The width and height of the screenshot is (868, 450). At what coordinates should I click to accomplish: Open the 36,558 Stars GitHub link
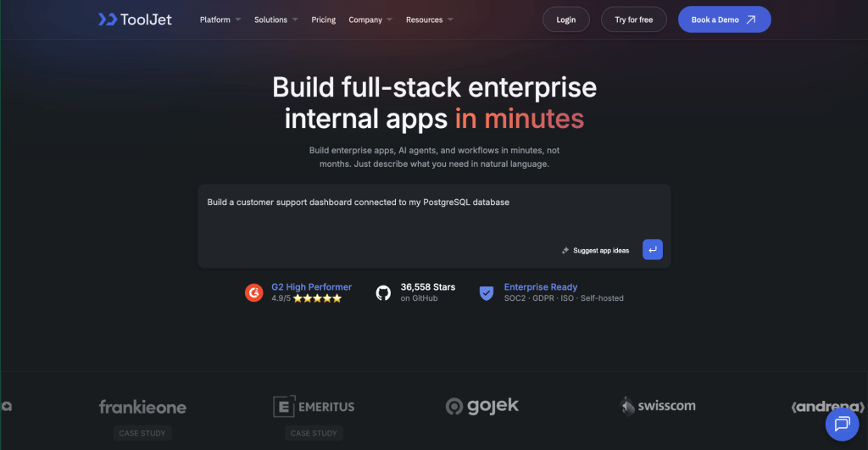(428, 286)
